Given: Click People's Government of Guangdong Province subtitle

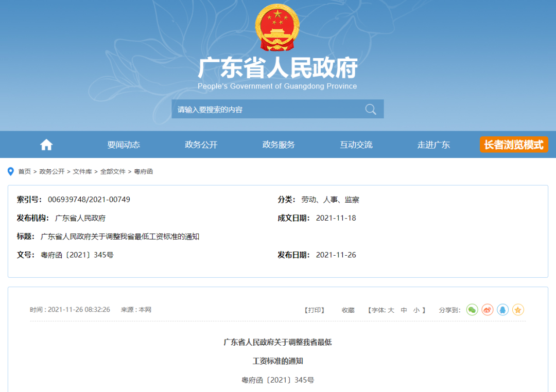Looking at the screenshot, I should coord(277,86).
